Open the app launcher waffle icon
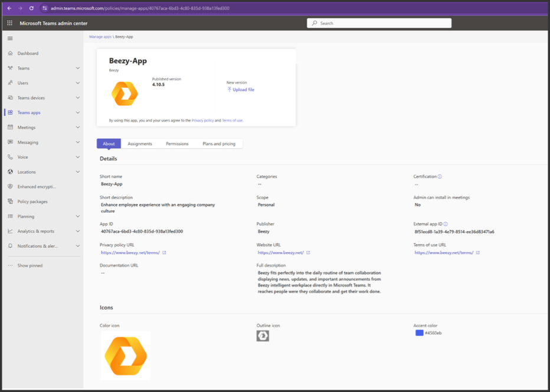 tap(10, 23)
